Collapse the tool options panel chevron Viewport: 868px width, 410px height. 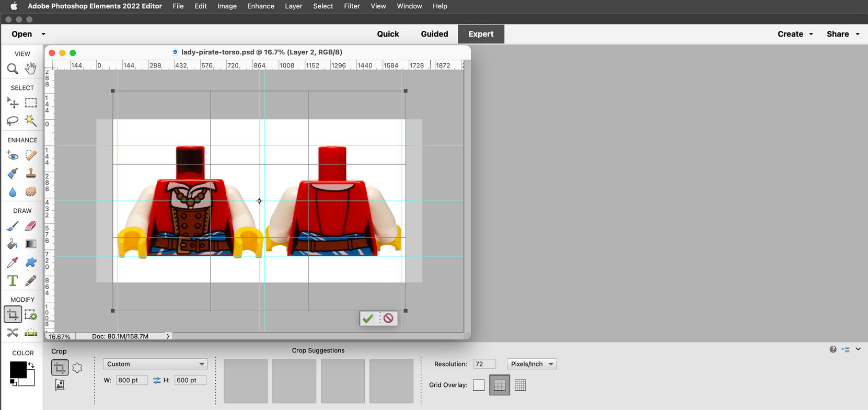pos(858,349)
